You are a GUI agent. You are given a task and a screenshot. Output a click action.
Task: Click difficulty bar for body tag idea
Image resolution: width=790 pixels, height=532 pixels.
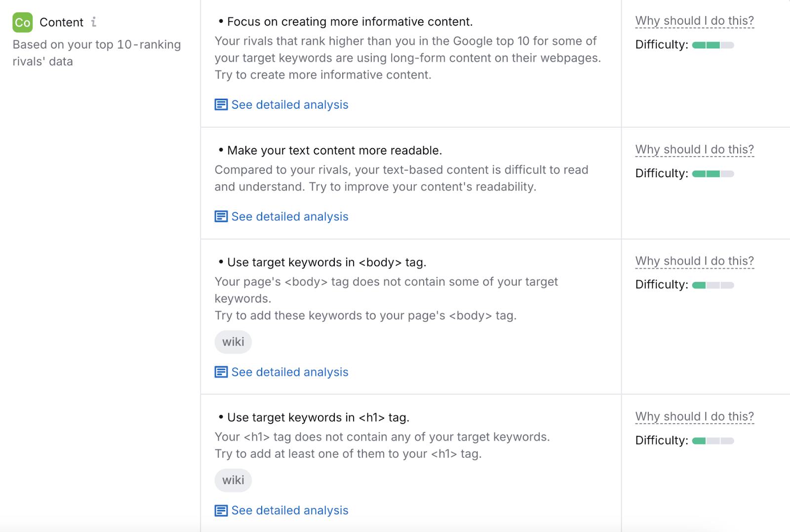coord(713,285)
